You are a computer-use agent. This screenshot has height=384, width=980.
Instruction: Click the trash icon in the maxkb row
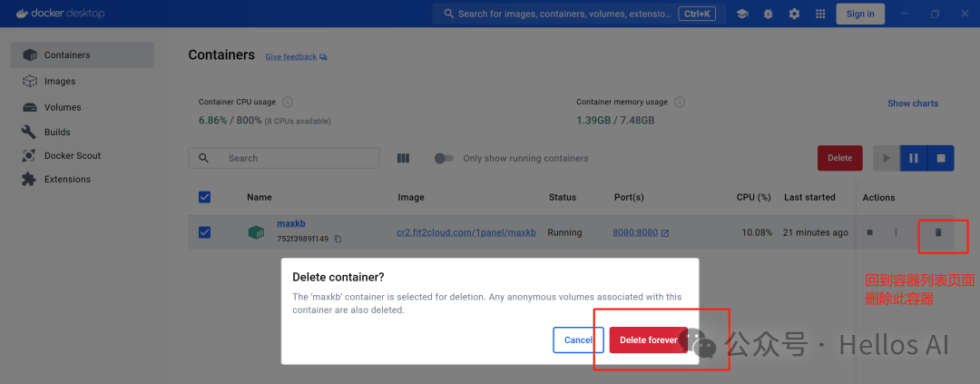point(937,232)
